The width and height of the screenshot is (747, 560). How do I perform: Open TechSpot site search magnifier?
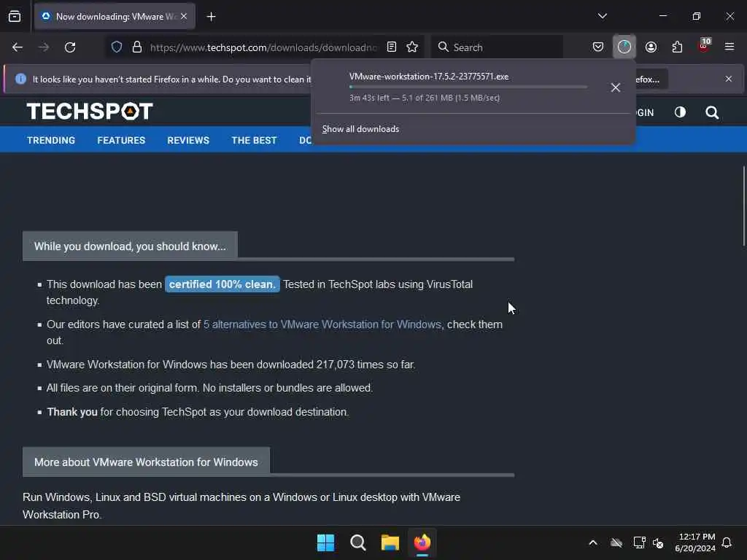712,112
